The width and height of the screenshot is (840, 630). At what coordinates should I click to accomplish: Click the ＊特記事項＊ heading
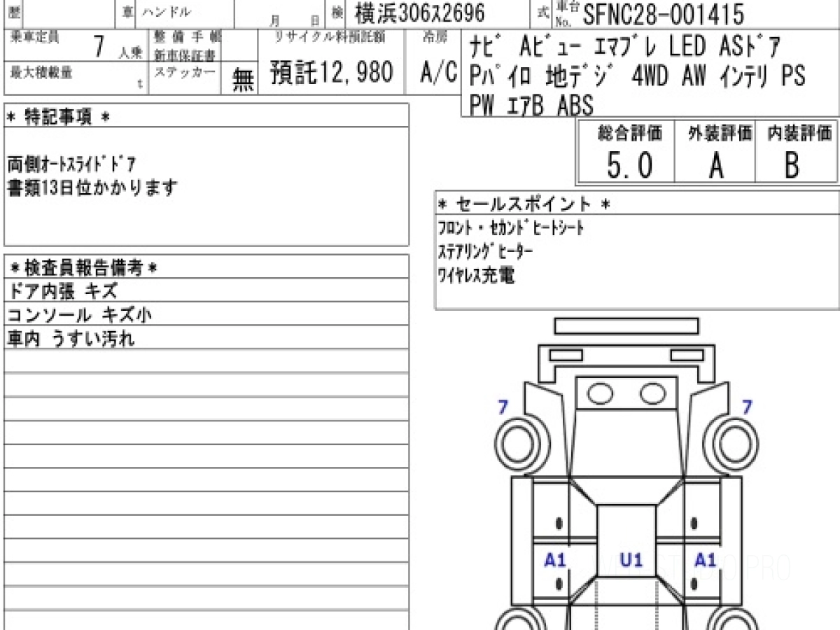[x=58, y=117]
